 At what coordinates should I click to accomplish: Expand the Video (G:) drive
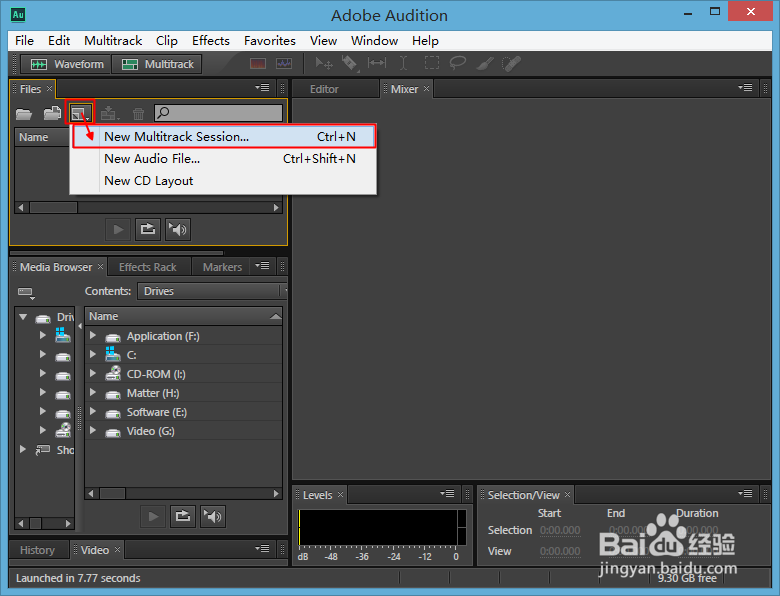[x=93, y=430]
